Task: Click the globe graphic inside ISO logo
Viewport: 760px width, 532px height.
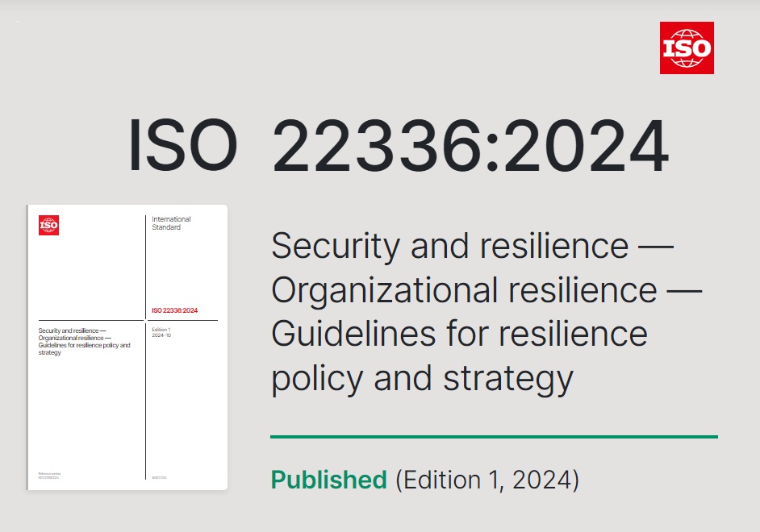Action: coord(687,48)
